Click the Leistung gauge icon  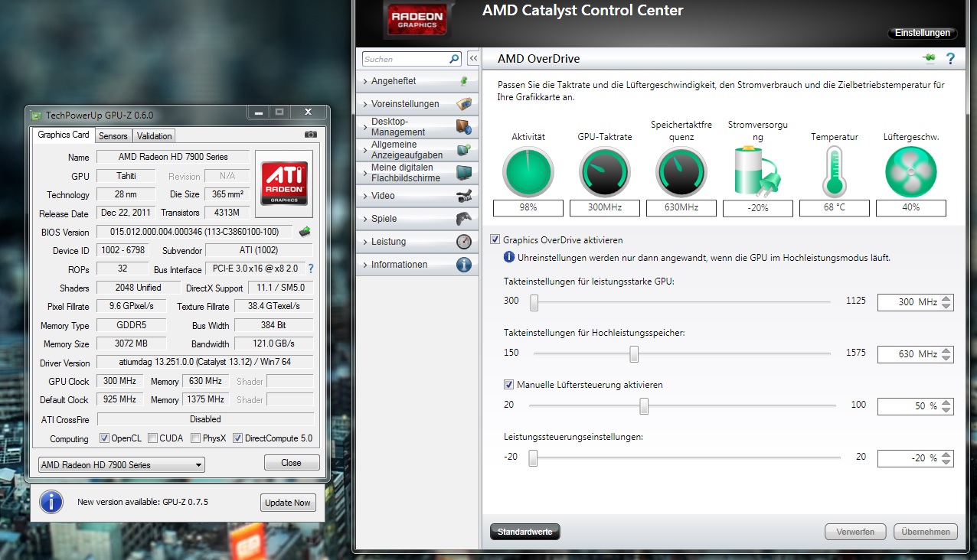click(464, 242)
